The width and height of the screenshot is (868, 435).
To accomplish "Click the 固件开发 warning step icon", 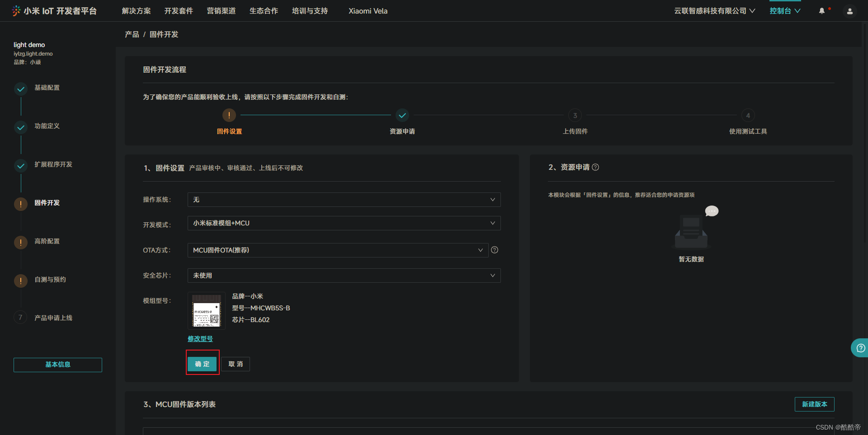I will tap(21, 204).
